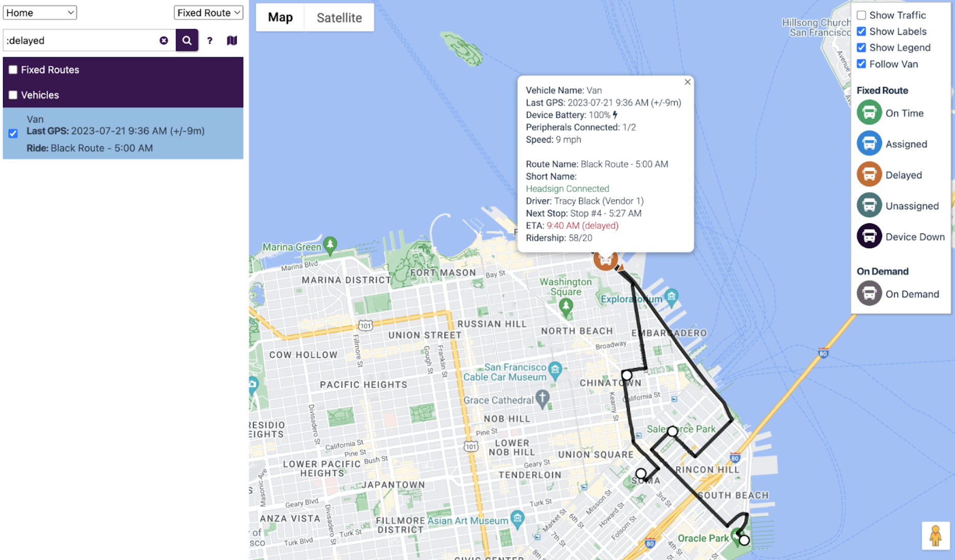This screenshot has width=955, height=560.
Task: Enable the Show Traffic checkbox
Action: pos(861,15)
